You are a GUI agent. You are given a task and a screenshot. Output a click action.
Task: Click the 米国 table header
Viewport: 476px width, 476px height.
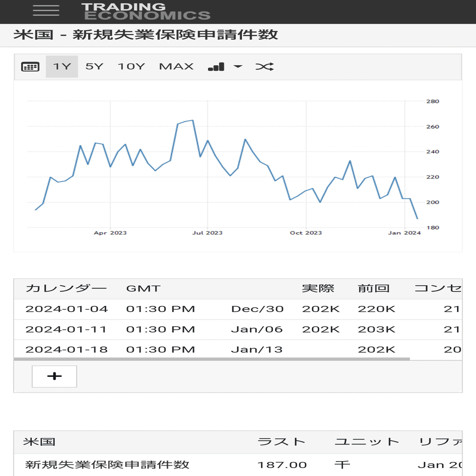(x=40, y=442)
